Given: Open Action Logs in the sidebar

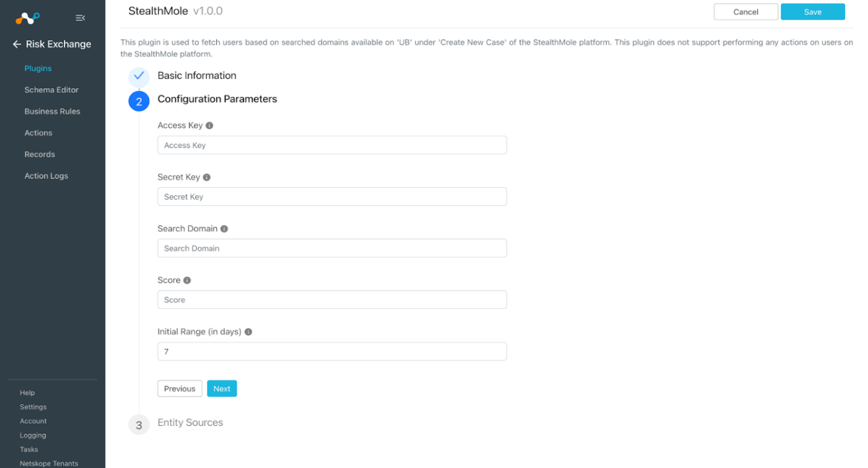Looking at the screenshot, I should pyautogui.click(x=46, y=176).
